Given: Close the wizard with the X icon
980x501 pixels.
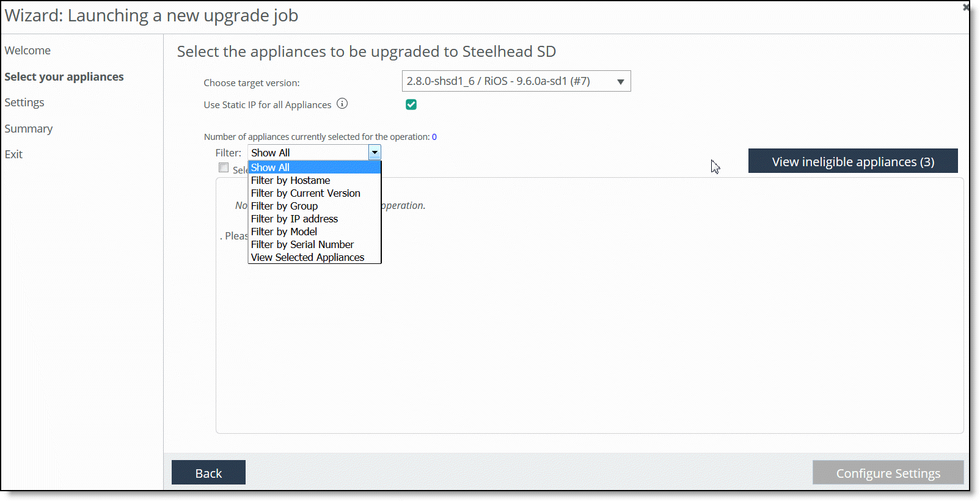Looking at the screenshot, I should point(965,7).
